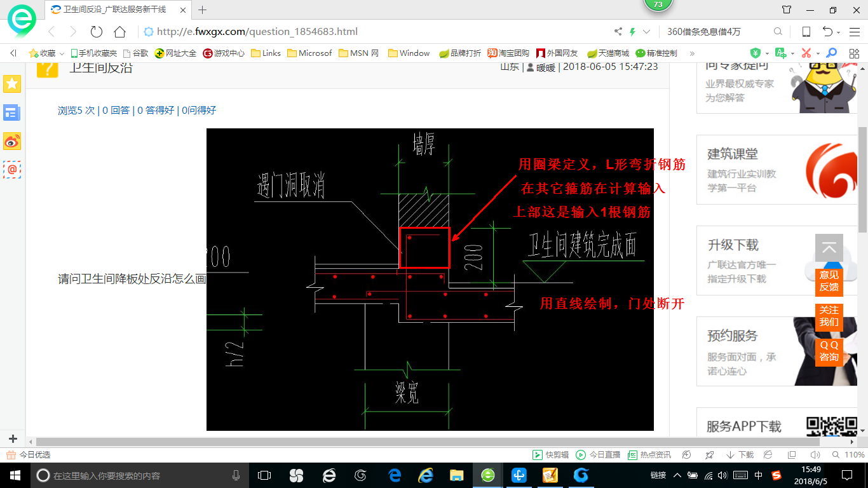Click the green translate extension icon

pos(780,53)
